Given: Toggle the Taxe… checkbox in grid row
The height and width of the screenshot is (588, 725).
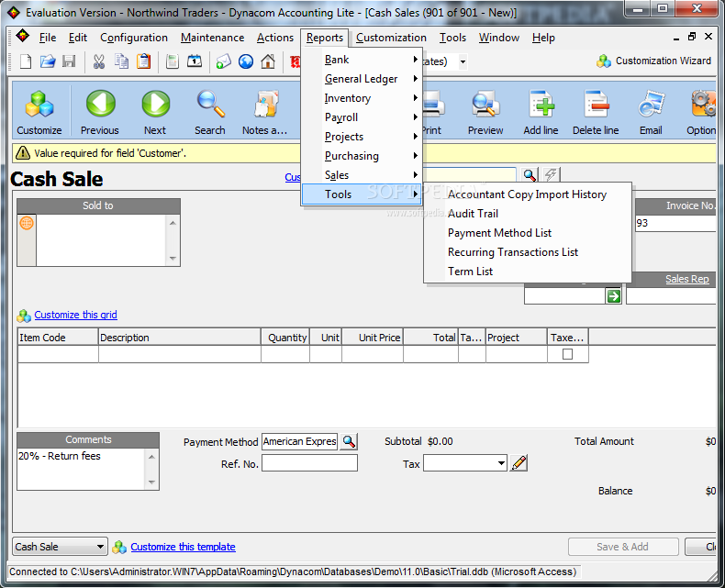Looking at the screenshot, I should [567, 354].
